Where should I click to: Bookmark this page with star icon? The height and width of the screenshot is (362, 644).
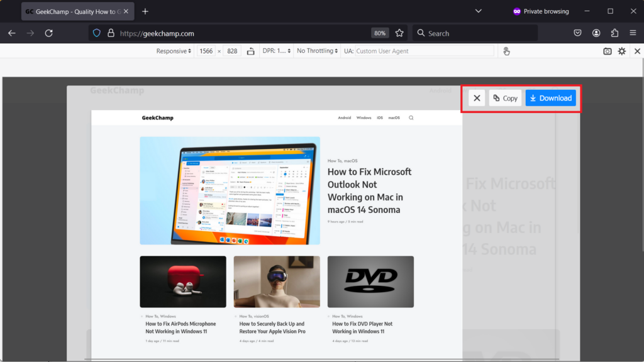(399, 33)
